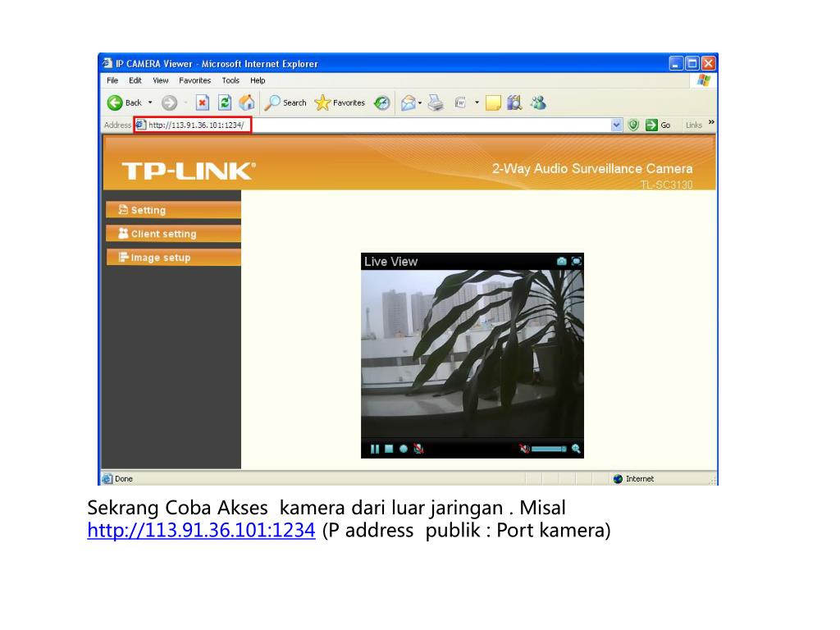
Task: Open the Client setting sidebar menu
Action: tap(173, 234)
